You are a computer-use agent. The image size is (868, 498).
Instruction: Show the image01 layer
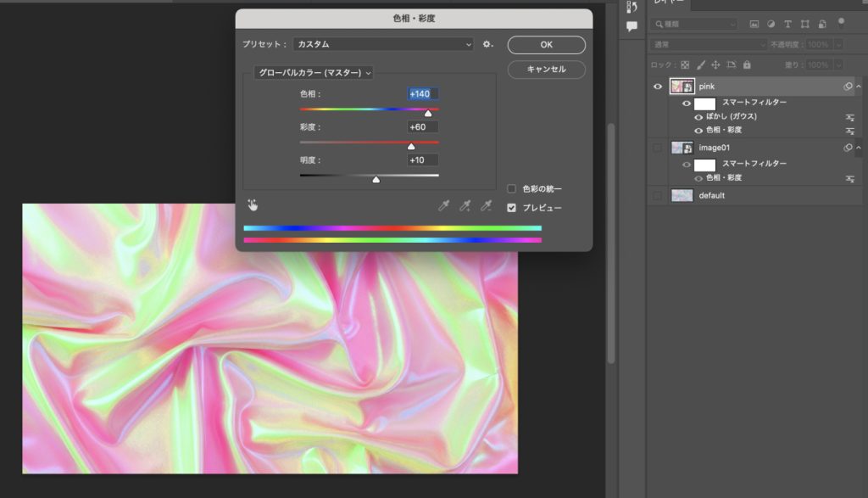[x=658, y=148]
